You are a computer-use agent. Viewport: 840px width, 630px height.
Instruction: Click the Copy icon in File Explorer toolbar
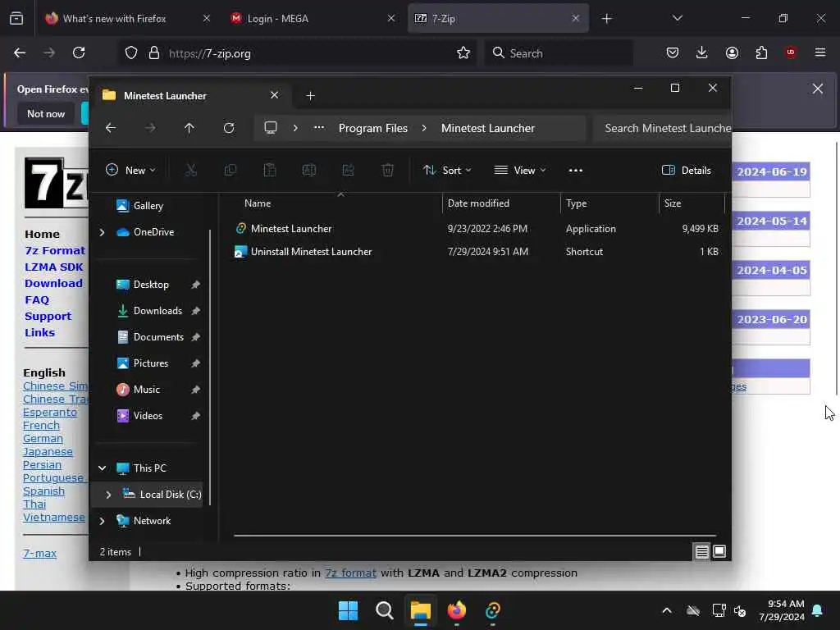click(231, 171)
